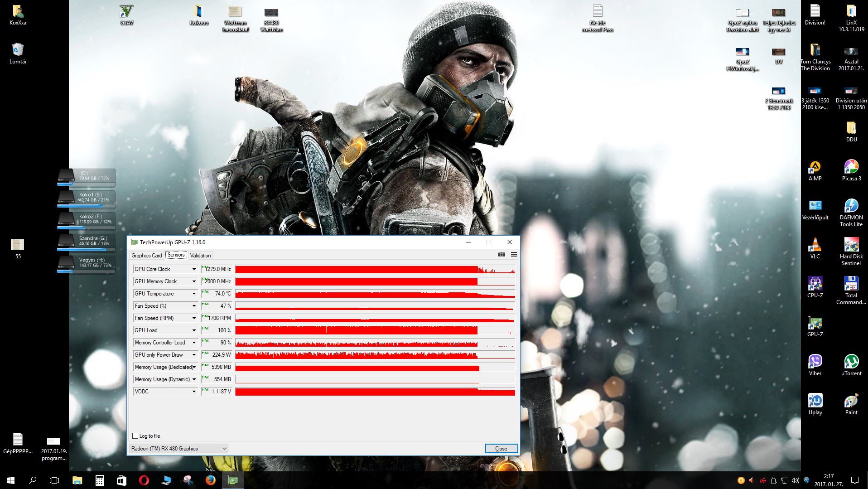Image resolution: width=868 pixels, height=489 pixels.
Task: Launch GPU-Z from the desktop shortcut
Action: point(815,327)
